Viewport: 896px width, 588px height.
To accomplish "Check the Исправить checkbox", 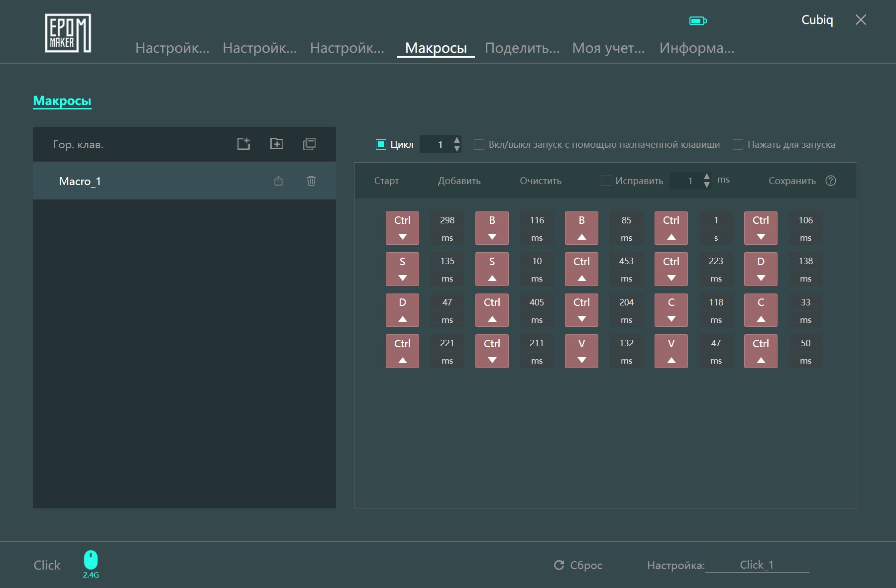I will click(606, 181).
